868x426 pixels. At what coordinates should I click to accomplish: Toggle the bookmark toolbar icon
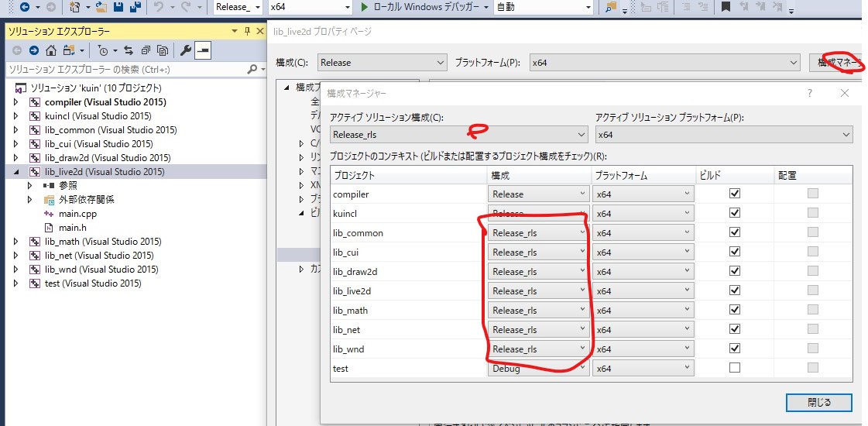click(726, 7)
